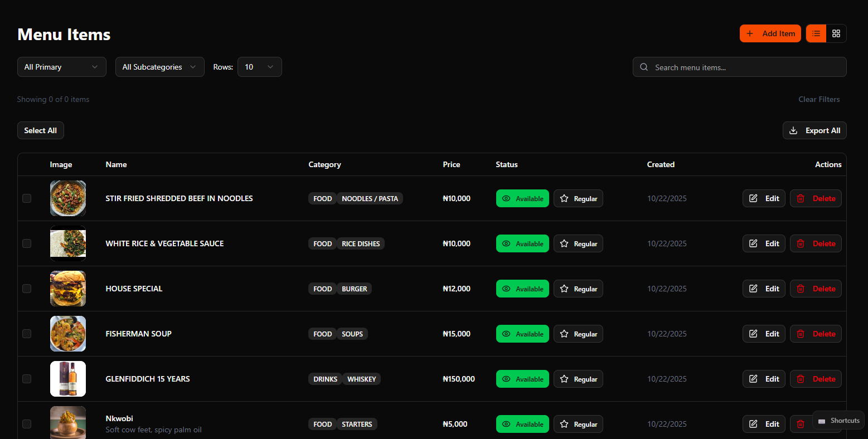The image size is (868, 439).
Task: Open the keyboard Shortcuts panel
Action: pos(838,421)
